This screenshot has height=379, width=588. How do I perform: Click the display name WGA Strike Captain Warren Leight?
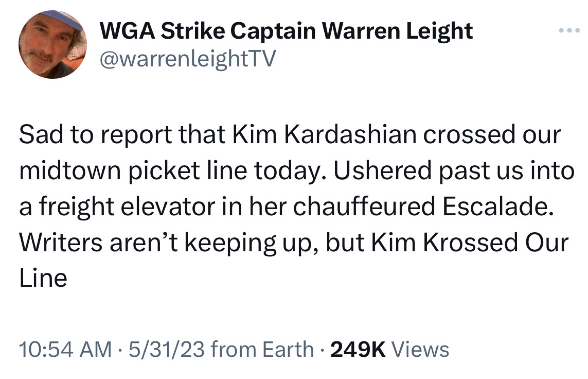(286, 31)
